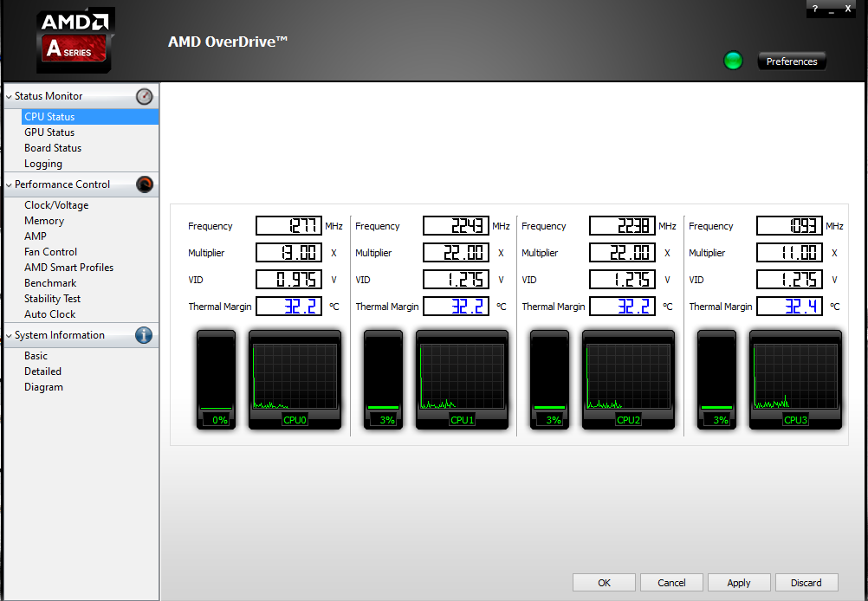868x601 pixels.
Task: Click the Discard button
Action: pos(806,583)
